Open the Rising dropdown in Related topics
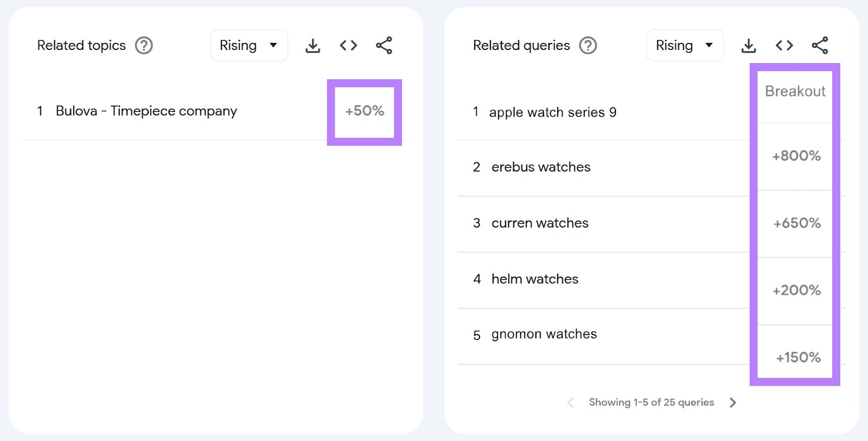The height and width of the screenshot is (441, 868). click(x=249, y=46)
